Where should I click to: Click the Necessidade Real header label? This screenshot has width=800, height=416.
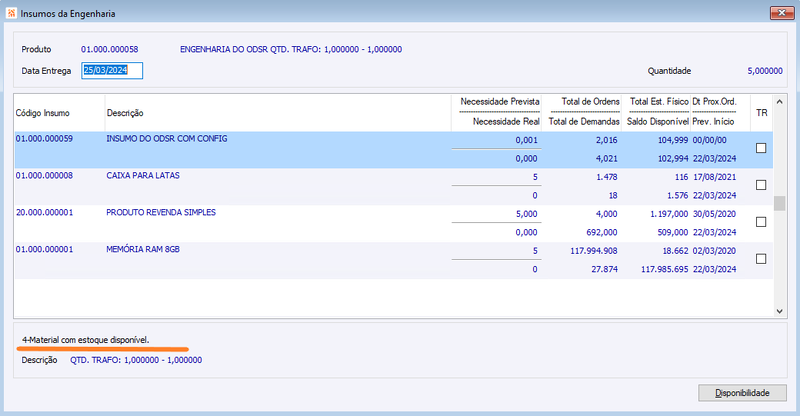click(506, 121)
